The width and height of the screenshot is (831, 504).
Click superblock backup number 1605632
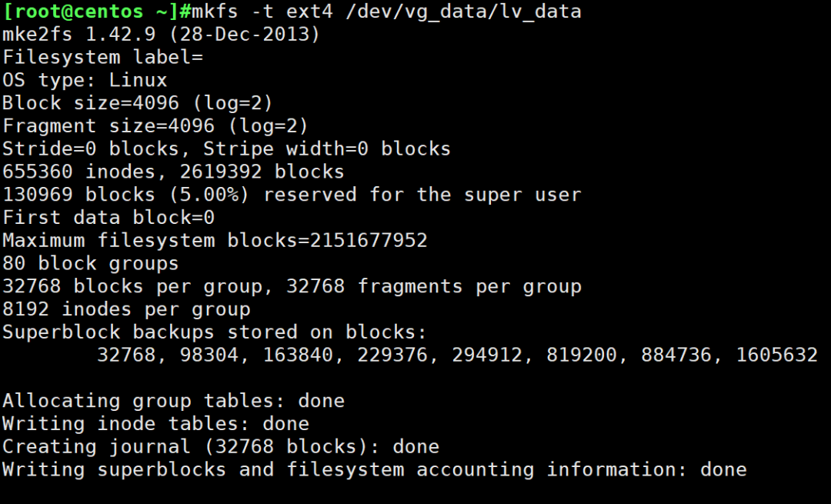776,355
